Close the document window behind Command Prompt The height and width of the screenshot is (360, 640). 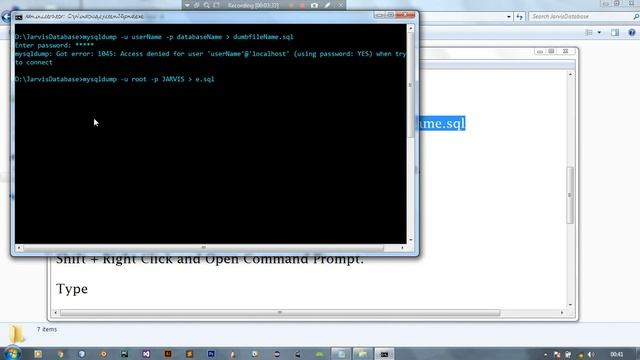566,51
